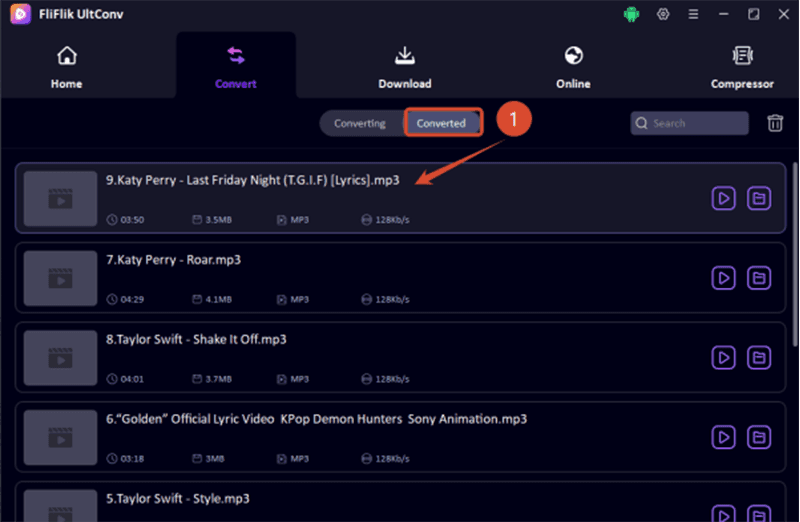Play Katy Perry - Roar.mp3

(723, 278)
